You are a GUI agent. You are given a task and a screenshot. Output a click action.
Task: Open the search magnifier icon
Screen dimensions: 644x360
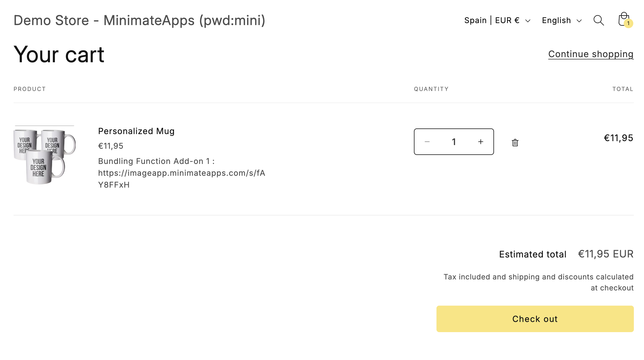pyautogui.click(x=598, y=20)
